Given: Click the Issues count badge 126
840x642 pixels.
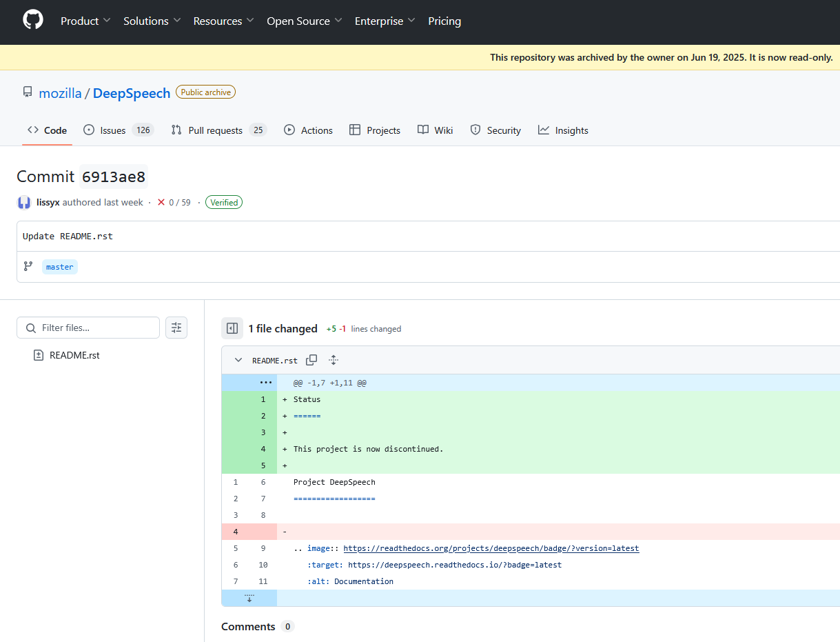Looking at the screenshot, I should click(143, 130).
